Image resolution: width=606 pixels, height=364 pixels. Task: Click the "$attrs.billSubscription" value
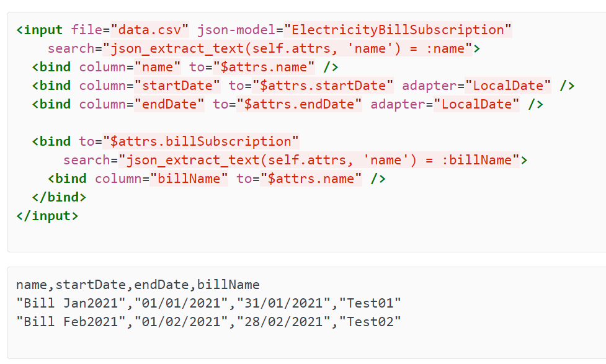click(200, 141)
